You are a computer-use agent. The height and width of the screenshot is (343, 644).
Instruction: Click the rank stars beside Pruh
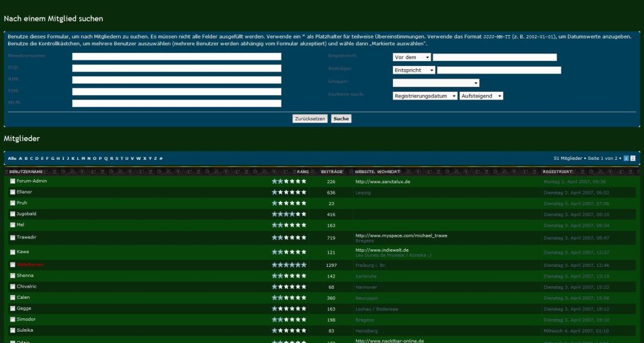click(x=289, y=203)
